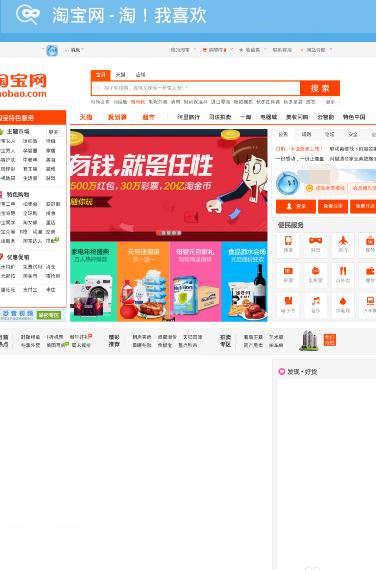Open 云智能 in the main navigation
This screenshot has height=570, width=376.
click(x=325, y=117)
